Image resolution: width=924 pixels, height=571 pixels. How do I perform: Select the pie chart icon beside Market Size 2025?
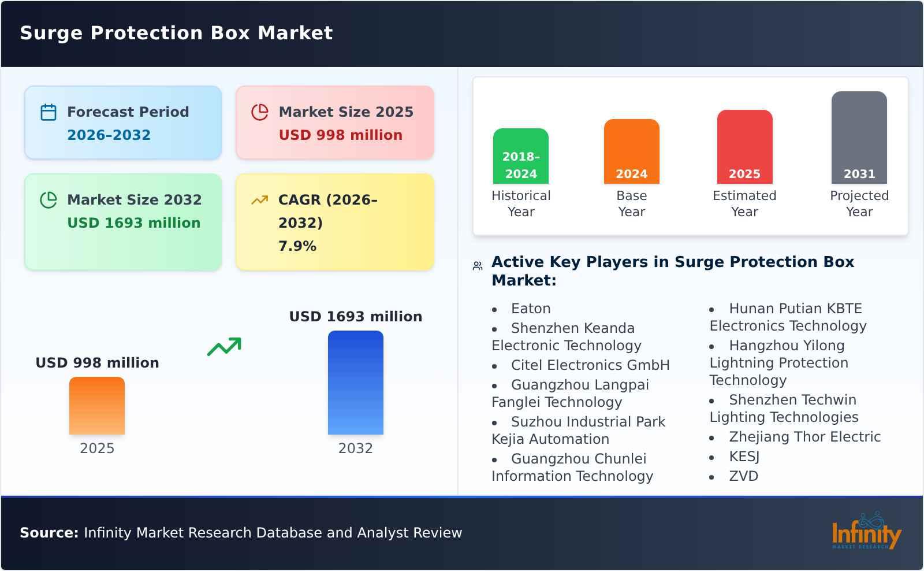pos(259,112)
